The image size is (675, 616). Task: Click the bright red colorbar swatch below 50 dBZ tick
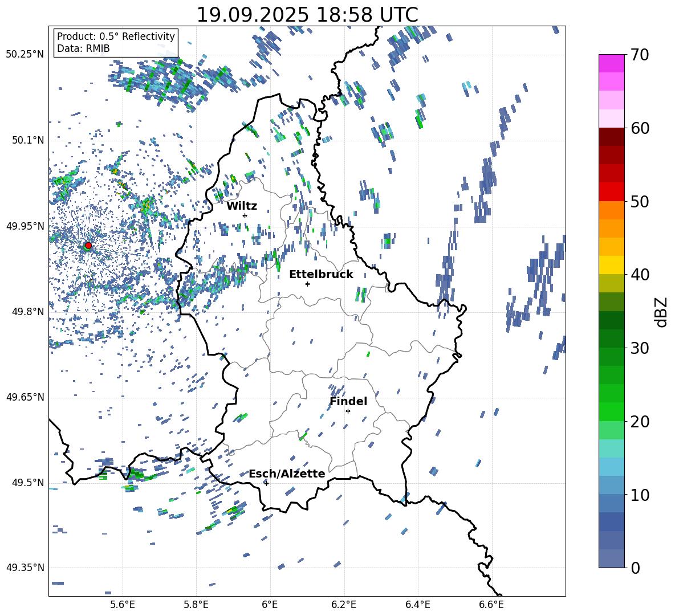coord(611,192)
